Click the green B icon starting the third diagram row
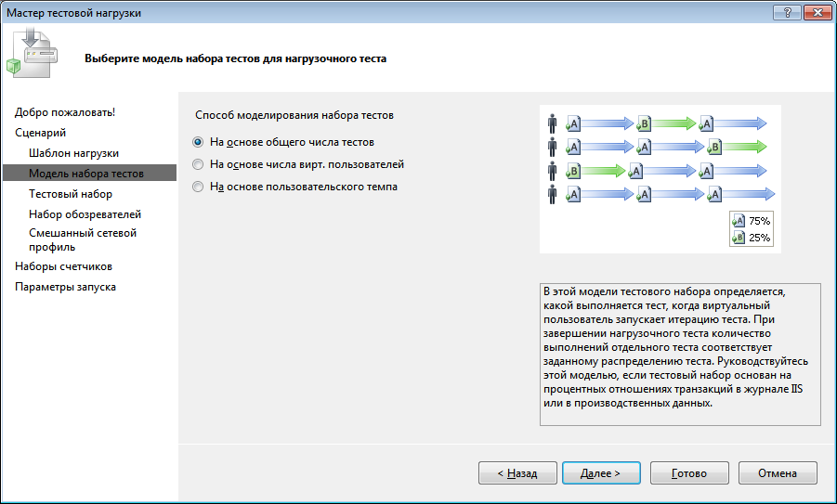This screenshot has height=504, width=837. [573, 171]
